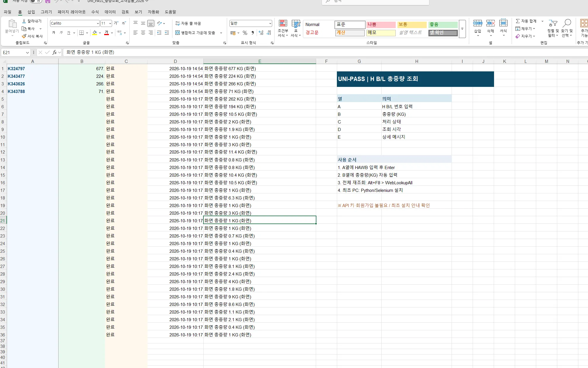Open the Name Box E21 dropdown
The width and height of the screenshot is (588, 368).
pos(27,53)
